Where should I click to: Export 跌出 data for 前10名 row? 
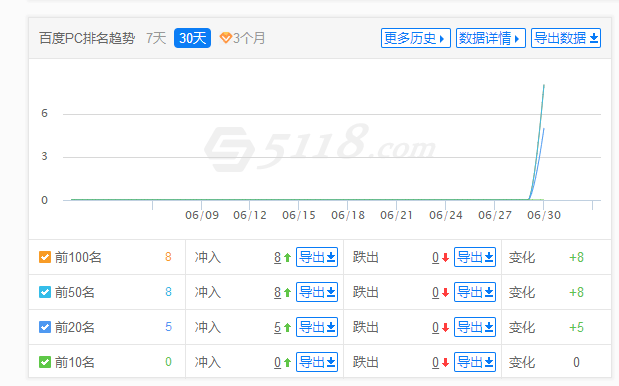point(475,362)
